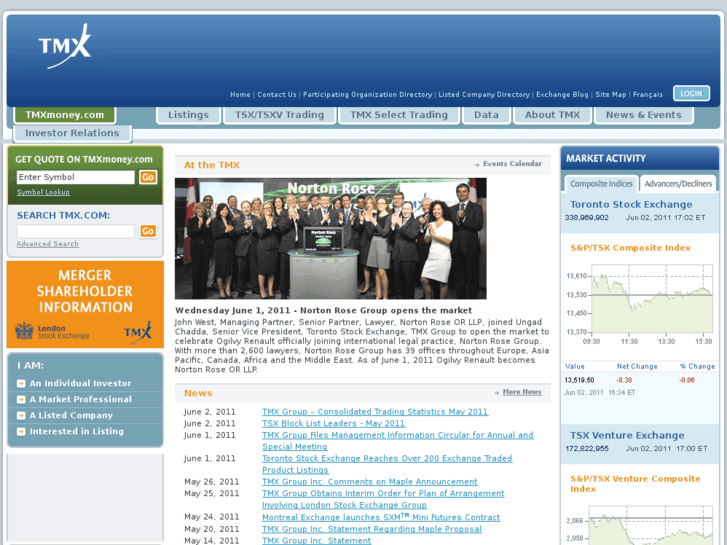The height and width of the screenshot is (545, 727).
Task: Switch to the Advancers/Decliners tab
Action: point(678,184)
